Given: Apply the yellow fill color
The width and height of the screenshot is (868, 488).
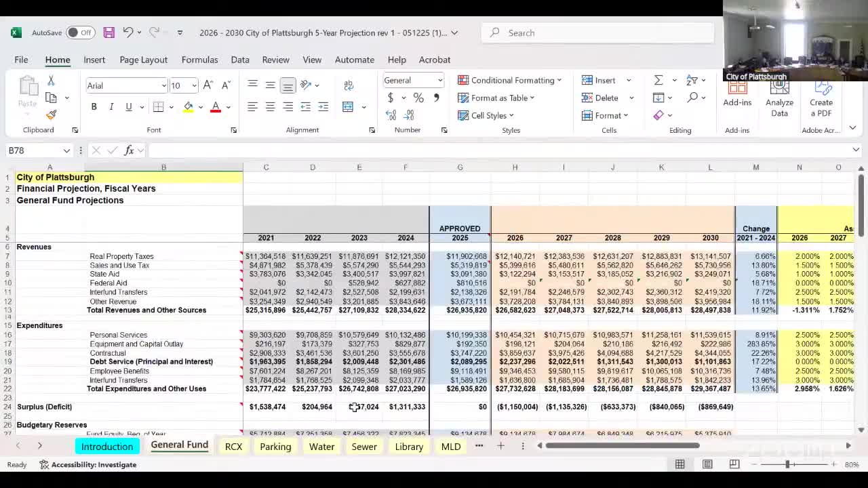Looking at the screenshot, I should (189, 106).
